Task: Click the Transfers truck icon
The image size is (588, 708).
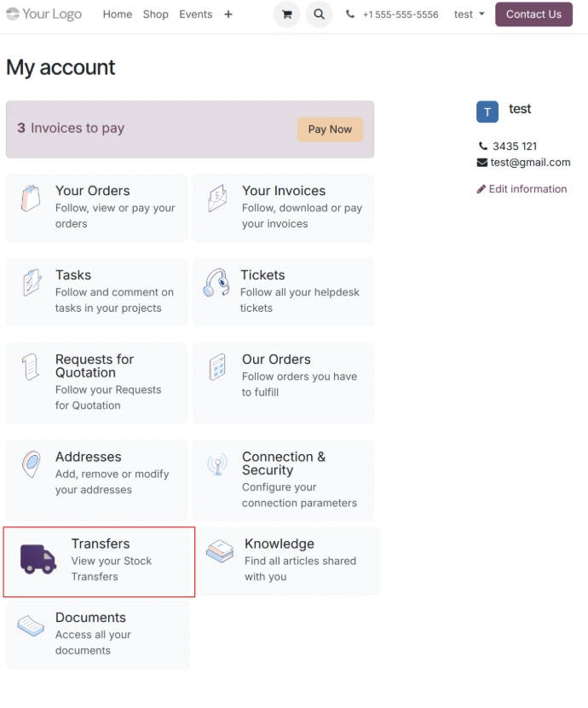Action: (38, 559)
